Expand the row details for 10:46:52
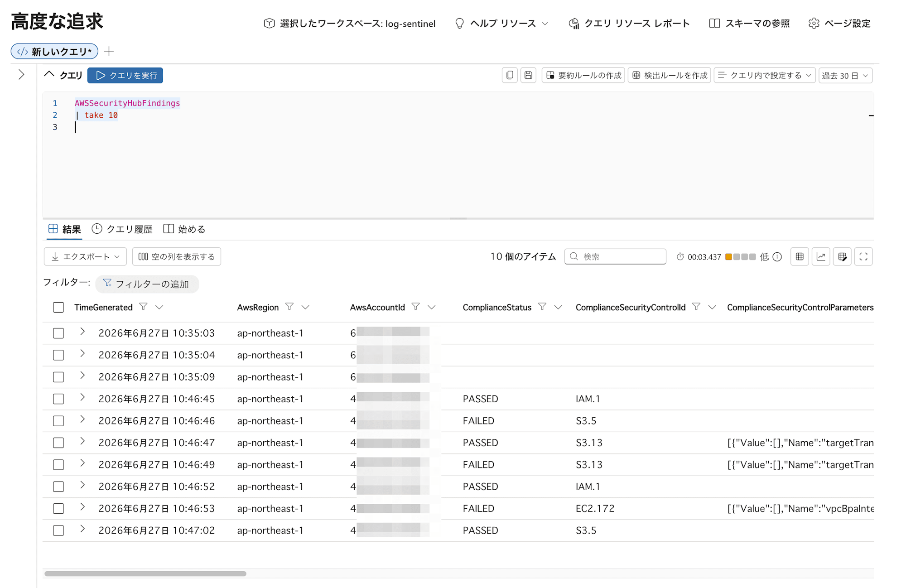 click(82, 485)
